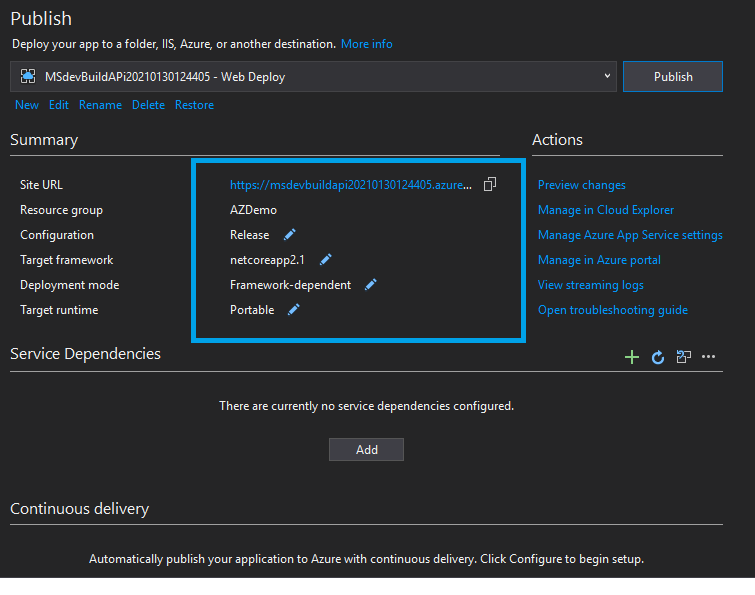755x595 pixels.
Task: Open the msdevbuildapi site URL
Action: pos(351,185)
